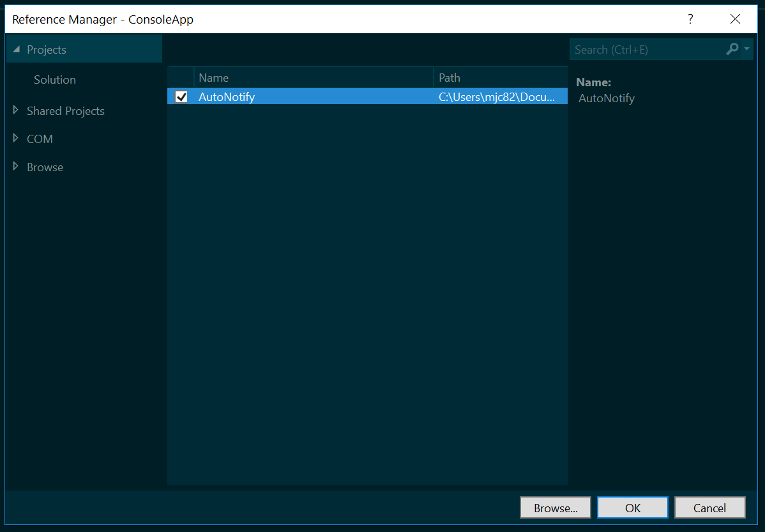This screenshot has width=765, height=532.
Task: Open the search options dropdown arrow
Action: click(746, 49)
